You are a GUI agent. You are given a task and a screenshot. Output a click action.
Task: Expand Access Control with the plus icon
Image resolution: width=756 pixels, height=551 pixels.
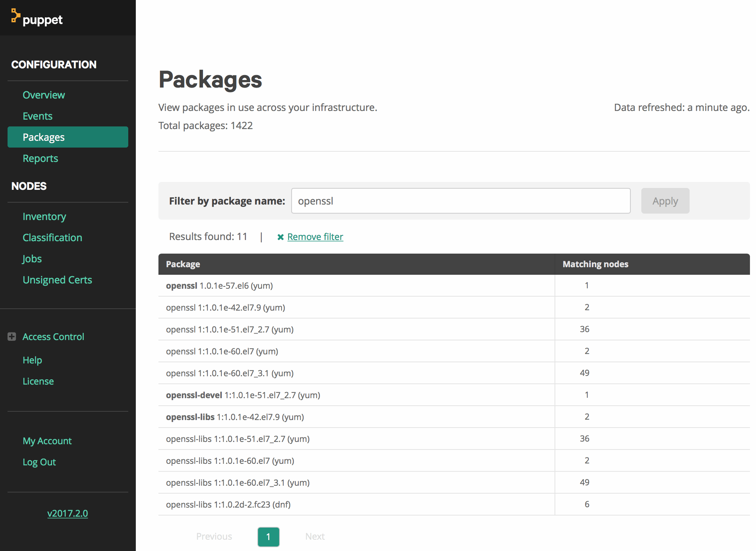pos(12,337)
